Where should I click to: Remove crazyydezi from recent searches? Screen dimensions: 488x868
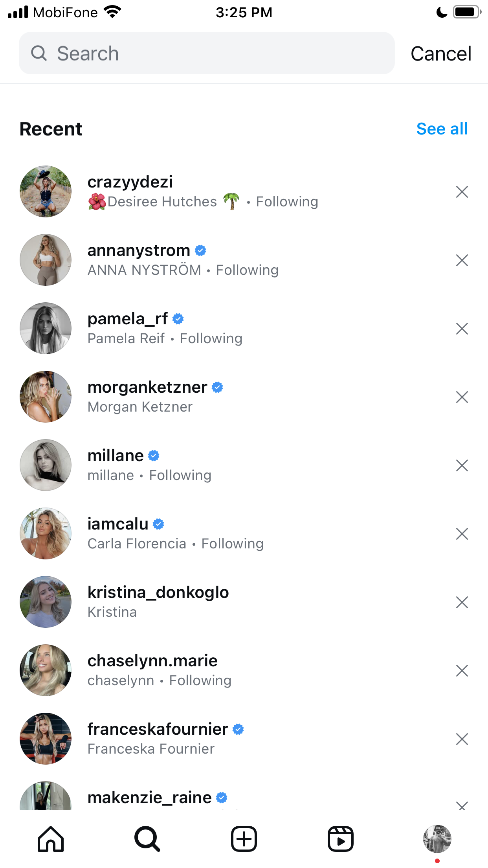(462, 192)
